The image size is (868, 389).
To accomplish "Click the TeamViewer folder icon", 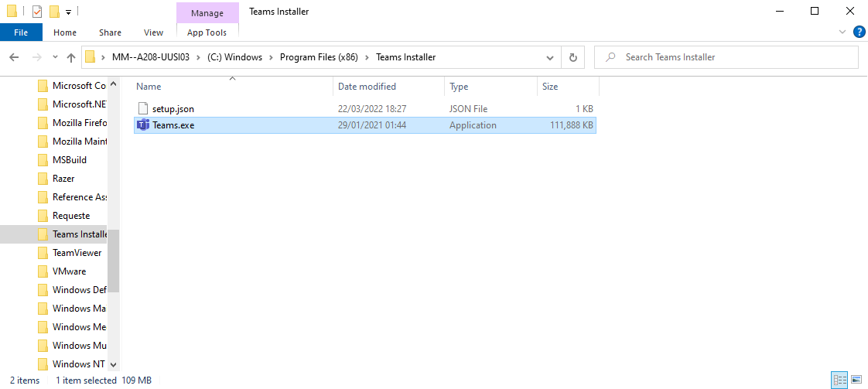I will click(x=43, y=253).
